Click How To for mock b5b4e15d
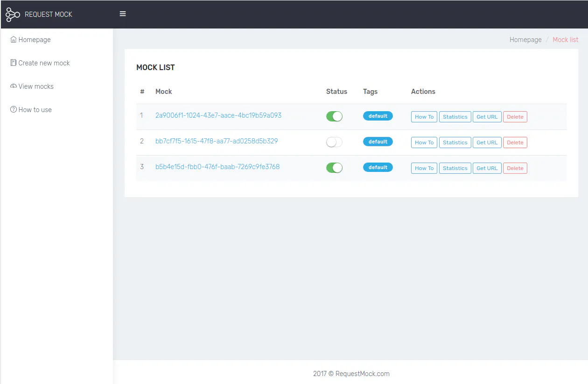This screenshot has width=588, height=384. click(424, 168)
